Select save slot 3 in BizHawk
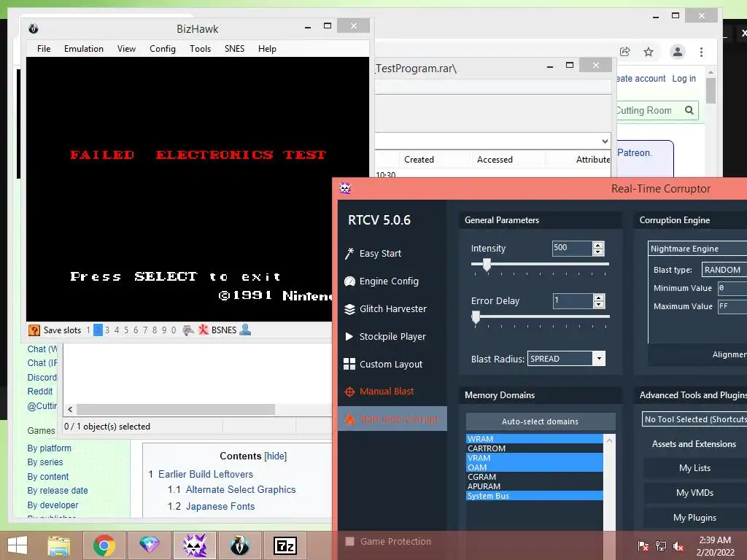Image resolution: width=747 pixels, height=560 pixels. (x=107, y=330)
